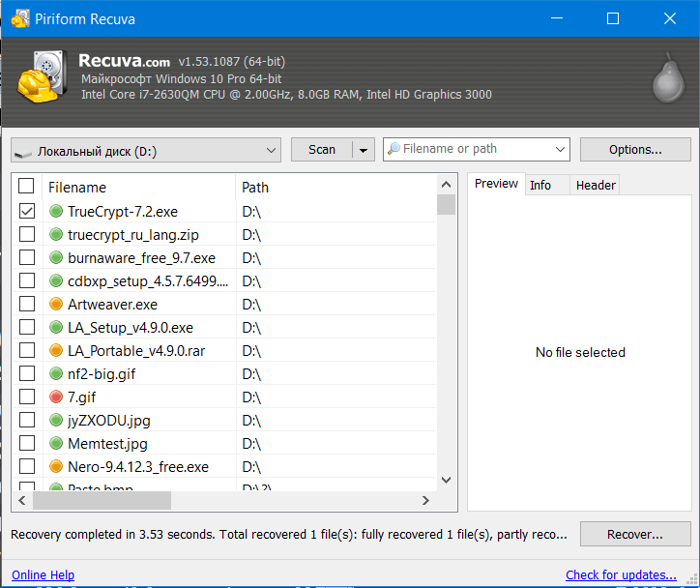Click the green status dot for TrueCrypt-7.2.exe
700x588 pixels.
(x=56, y=211)
